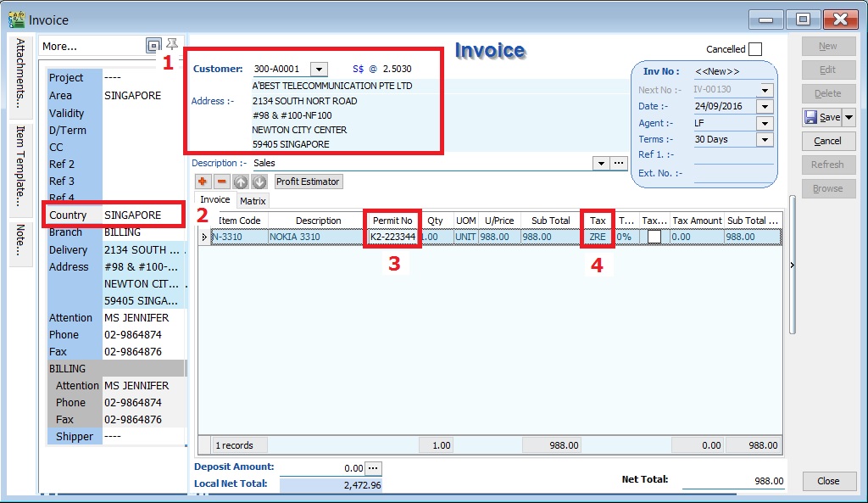Move the selected item row down

[260, 181]
